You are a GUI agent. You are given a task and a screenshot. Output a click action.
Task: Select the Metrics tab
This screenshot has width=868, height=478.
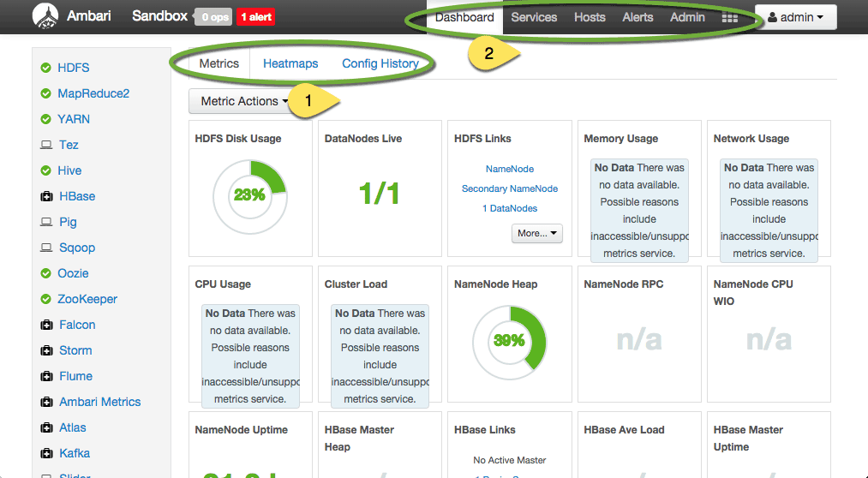point(219,63)
